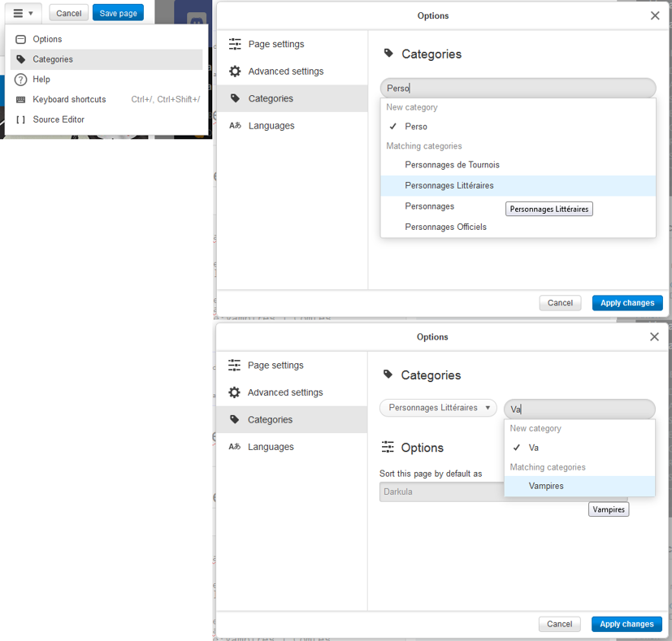Expand the Personnages Littéraires category chip arrow
The width and height of the screenshot is (672, 641).
[x=488, y=408]
